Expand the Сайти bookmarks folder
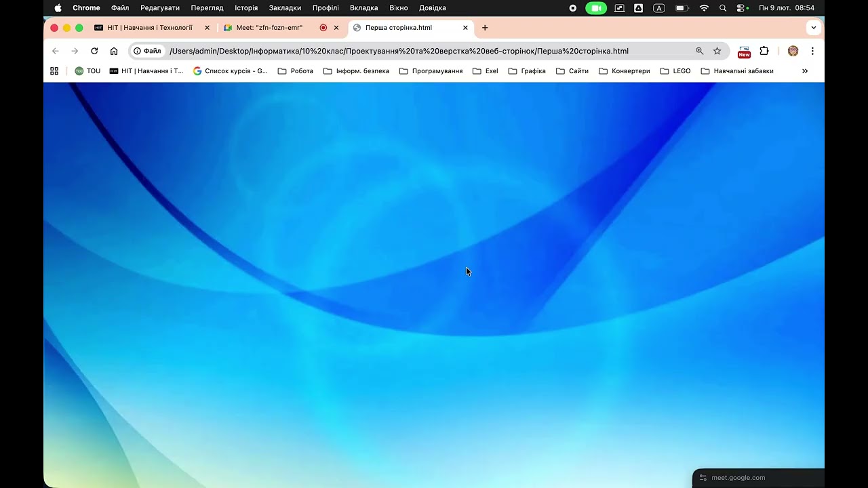 pyautogui.click(x=572, y=70)
